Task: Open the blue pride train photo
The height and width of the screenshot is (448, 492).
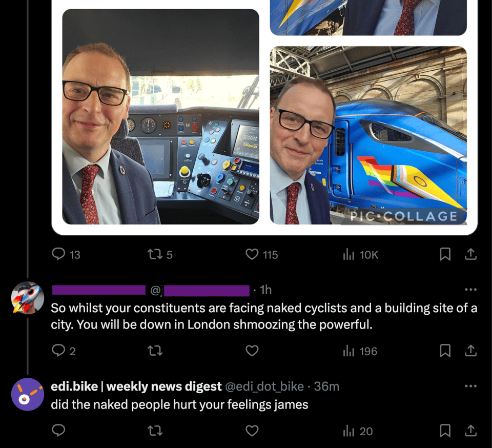Action: [368, 135]
